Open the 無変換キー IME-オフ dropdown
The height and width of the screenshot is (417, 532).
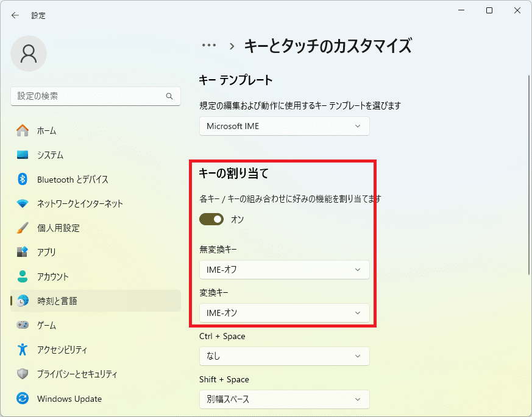tap(285, 270)
